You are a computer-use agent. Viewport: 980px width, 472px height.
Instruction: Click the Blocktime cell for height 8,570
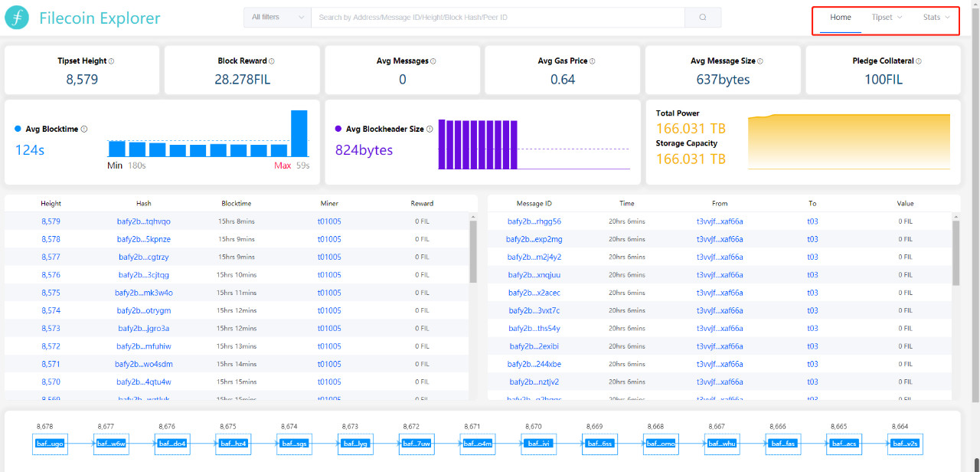click(236, 382)
